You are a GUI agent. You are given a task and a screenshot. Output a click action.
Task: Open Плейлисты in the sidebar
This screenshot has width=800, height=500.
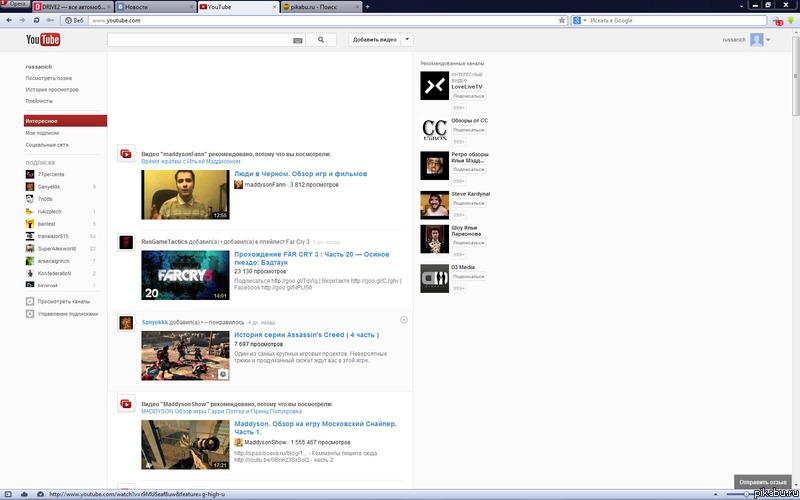pos(39,101)
